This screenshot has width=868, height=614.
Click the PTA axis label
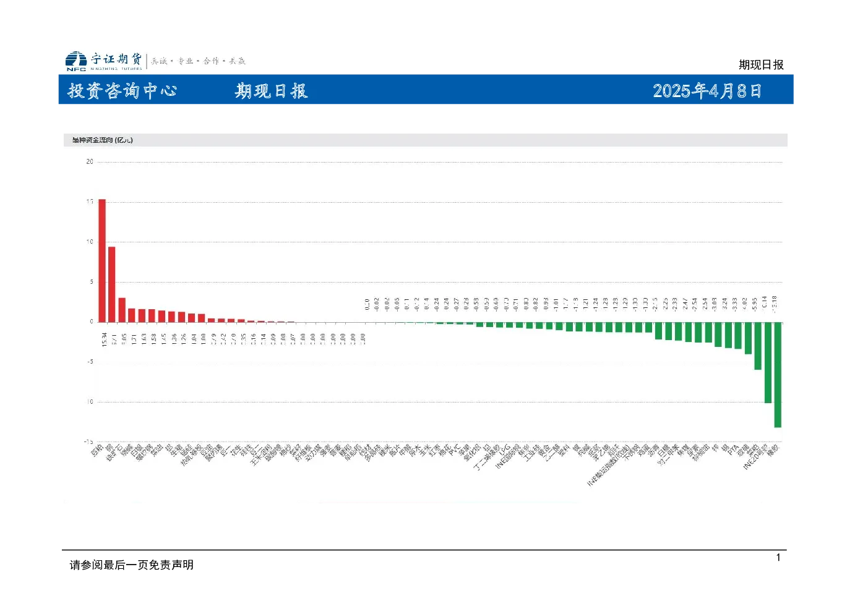[x=734, y=450]
